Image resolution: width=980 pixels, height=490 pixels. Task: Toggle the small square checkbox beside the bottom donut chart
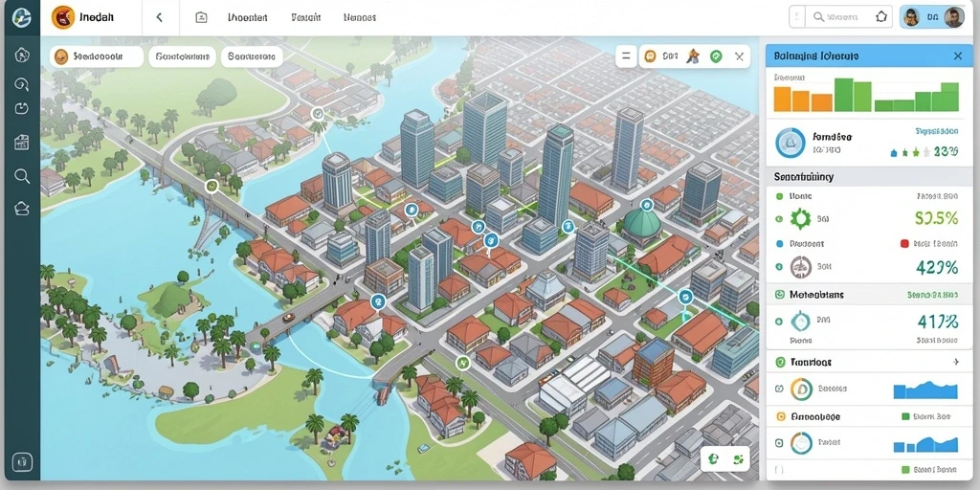click(779, 442)
